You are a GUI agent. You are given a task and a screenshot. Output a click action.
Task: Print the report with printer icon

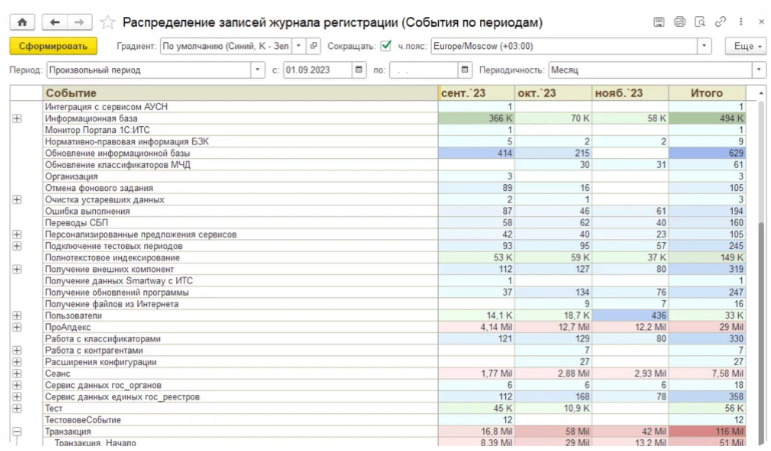(x=680, y=22)
